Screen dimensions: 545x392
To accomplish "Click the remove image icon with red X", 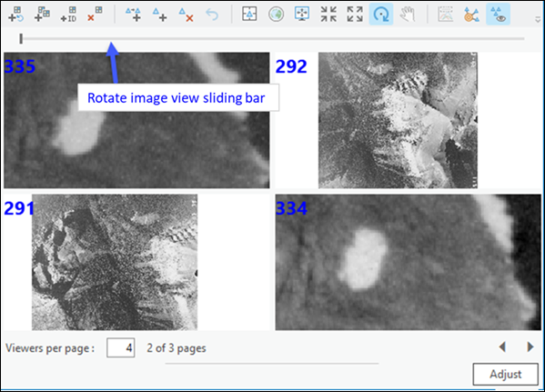I will 95,15.
